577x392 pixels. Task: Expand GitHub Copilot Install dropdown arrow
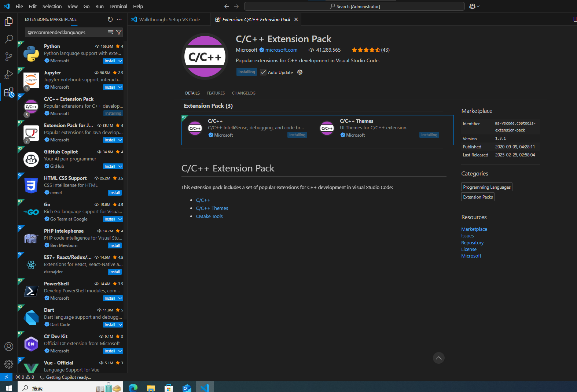tap(120, 166)
